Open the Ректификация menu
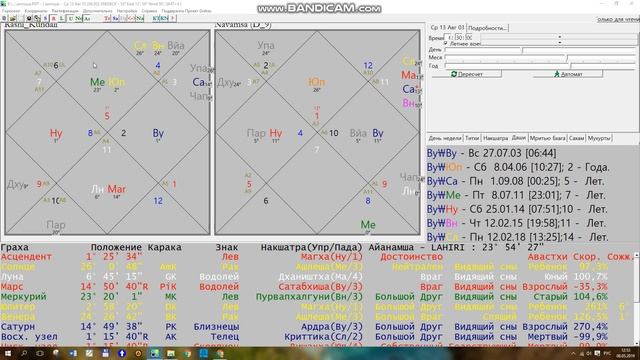The image size is (640, 360). tap(65, 11)
